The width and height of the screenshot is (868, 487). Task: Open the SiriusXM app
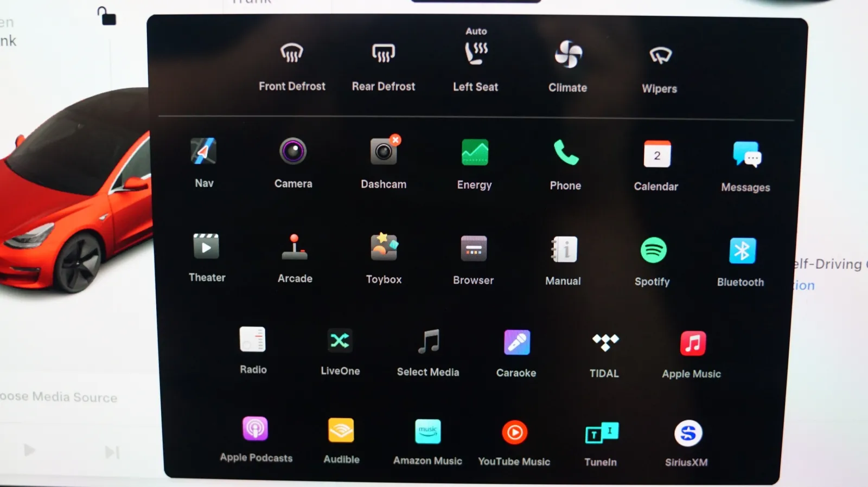[687, 434]
